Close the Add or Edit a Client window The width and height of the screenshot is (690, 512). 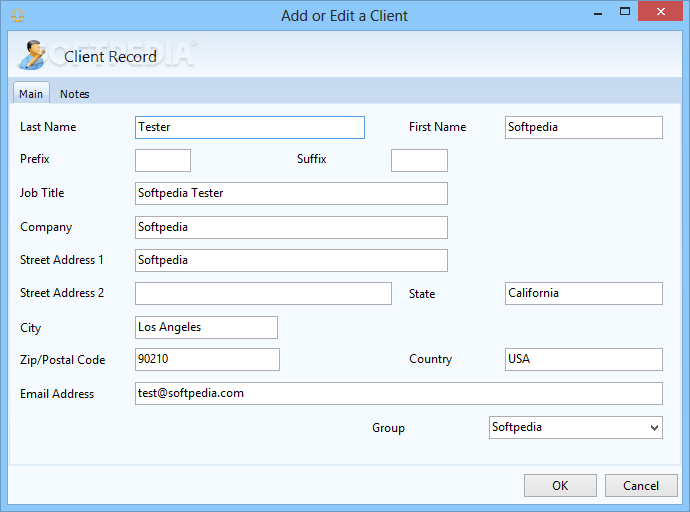coord(660,12)
